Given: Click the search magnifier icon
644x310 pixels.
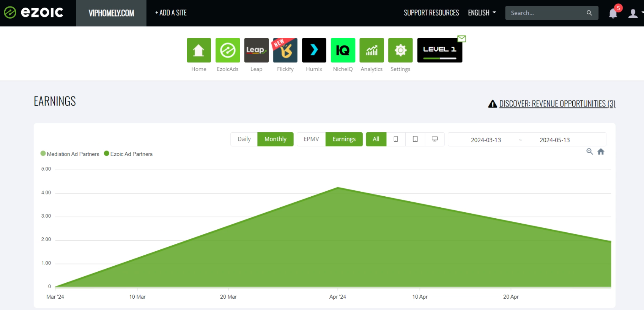Looking at the screenshot, I should point(589,13).
